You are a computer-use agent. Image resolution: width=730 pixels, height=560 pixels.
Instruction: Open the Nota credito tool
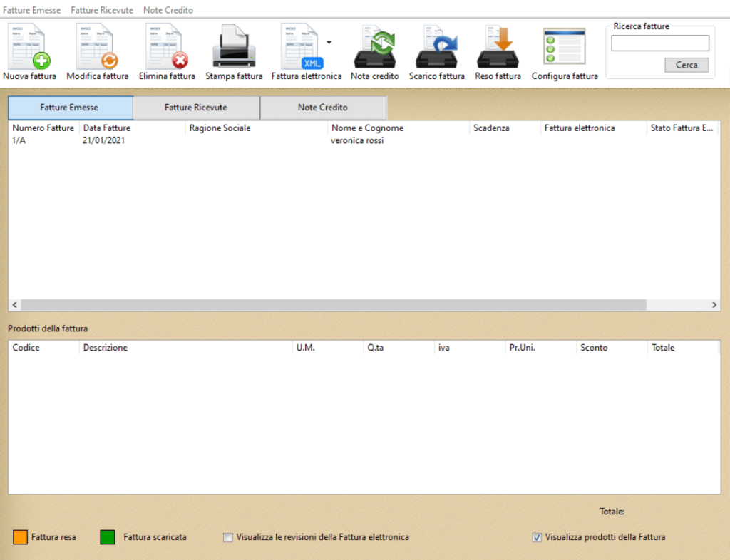375,47
